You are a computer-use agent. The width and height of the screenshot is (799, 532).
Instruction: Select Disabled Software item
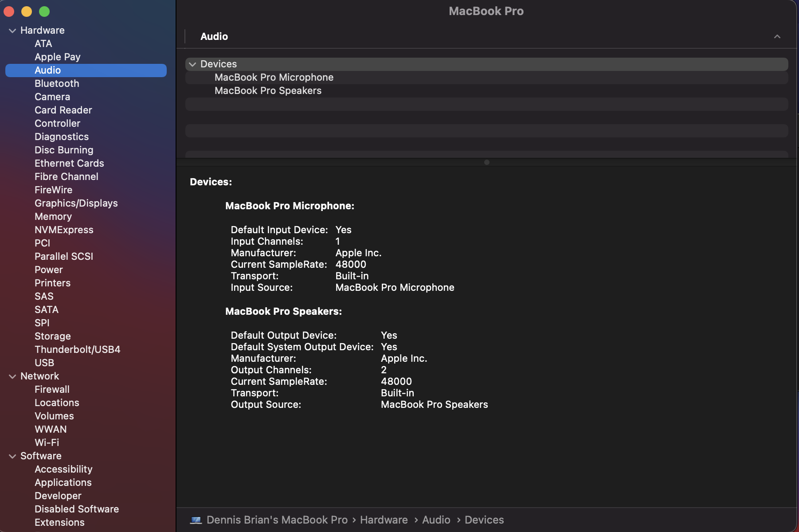(77, 509)
